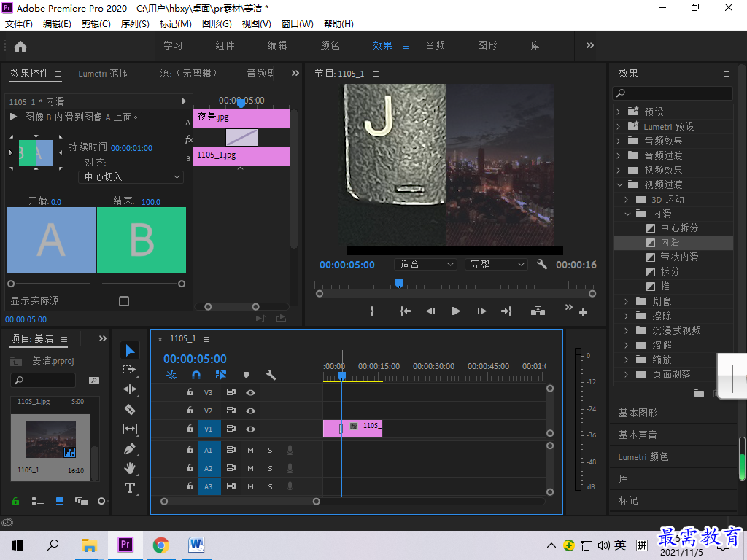Image resolution: width=747 pixels, height=560 pixels.
Task: Click the Home icon
Action: (x=20, y=46)
